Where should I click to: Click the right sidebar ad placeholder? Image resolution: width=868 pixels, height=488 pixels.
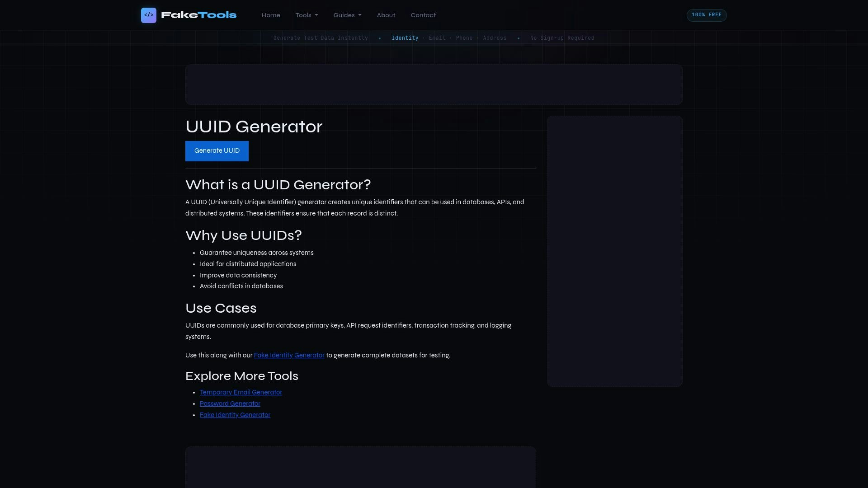coord(615,251)
